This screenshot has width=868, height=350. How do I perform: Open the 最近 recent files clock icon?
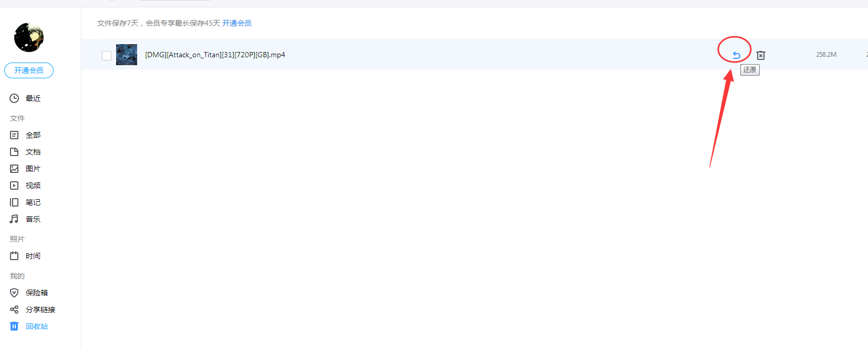(x=14, y=98)
